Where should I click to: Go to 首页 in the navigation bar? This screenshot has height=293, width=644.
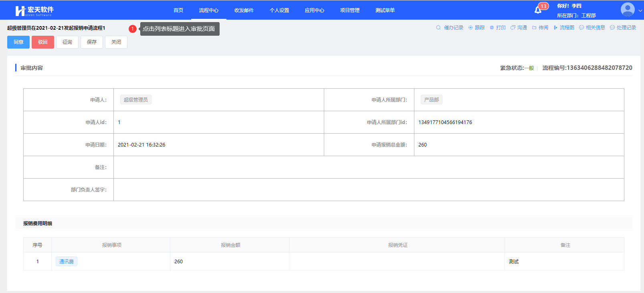pos(178,10)
